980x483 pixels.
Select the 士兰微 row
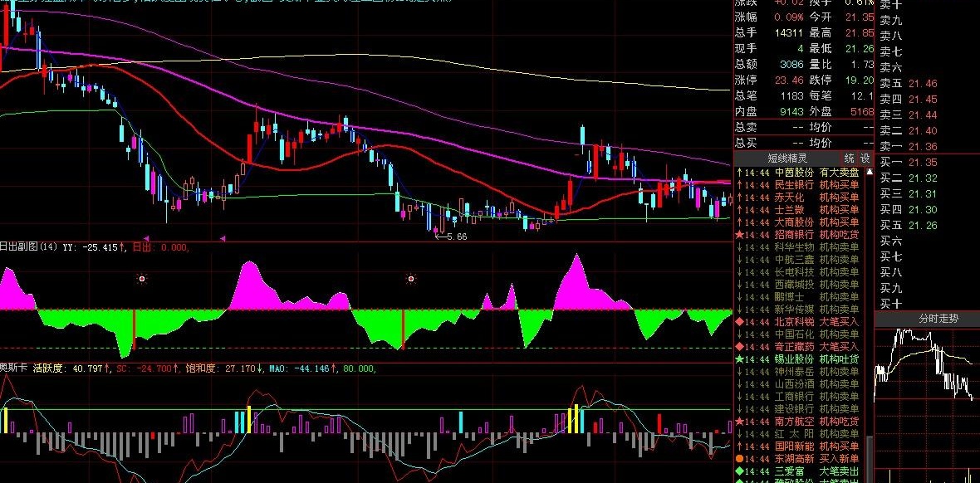tap(800, 209)
